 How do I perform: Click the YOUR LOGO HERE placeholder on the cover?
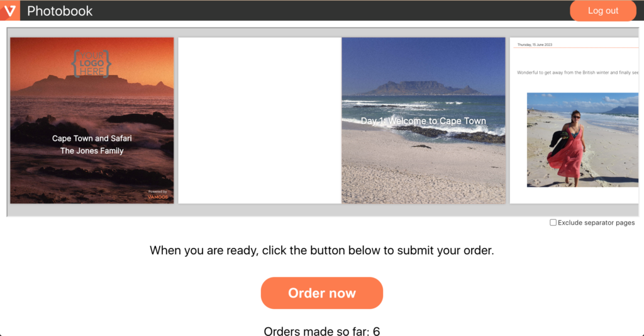tap(91, 64)
